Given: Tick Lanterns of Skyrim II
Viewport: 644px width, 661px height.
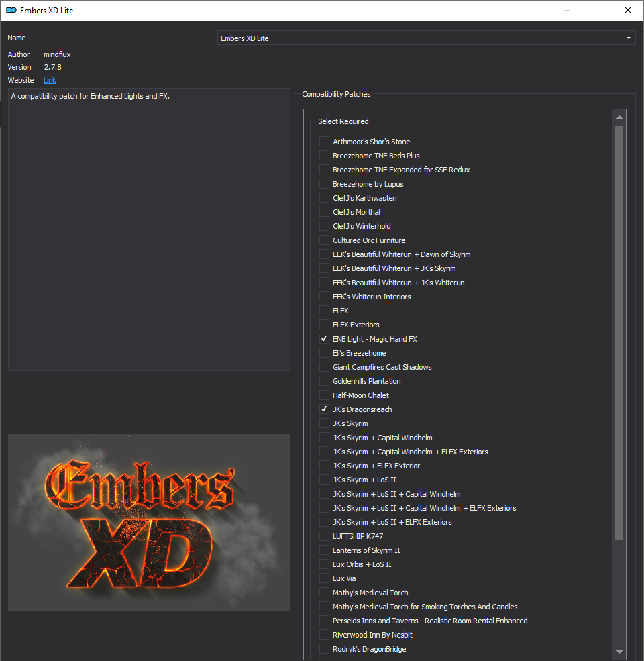Looking at the screenshot, I should 324,550.
